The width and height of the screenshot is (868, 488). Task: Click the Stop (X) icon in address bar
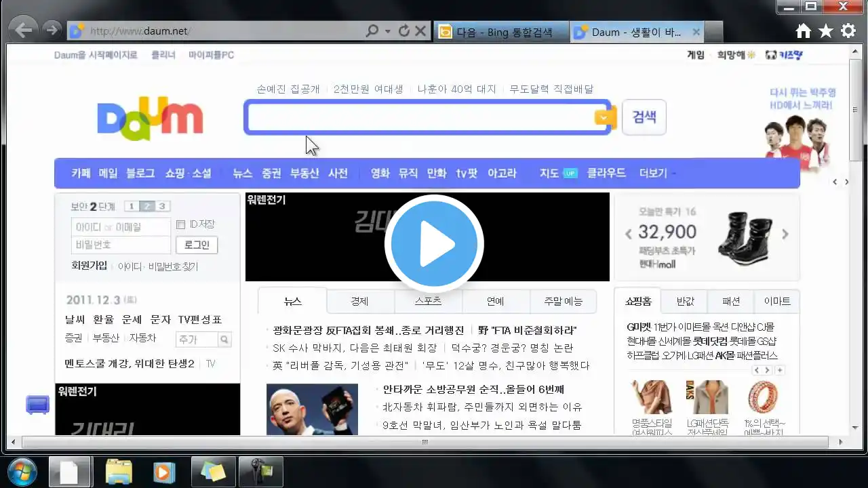(420, 31)
